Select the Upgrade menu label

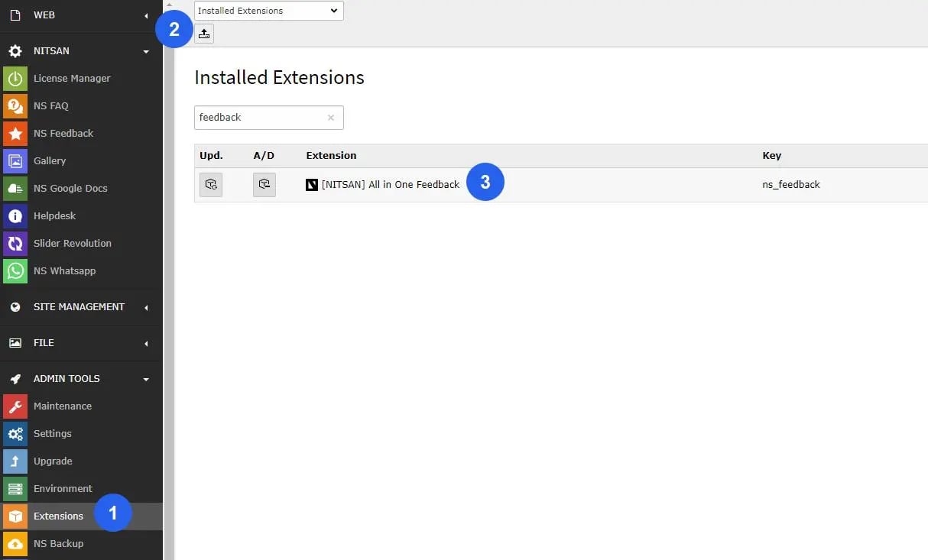(53, 461)
